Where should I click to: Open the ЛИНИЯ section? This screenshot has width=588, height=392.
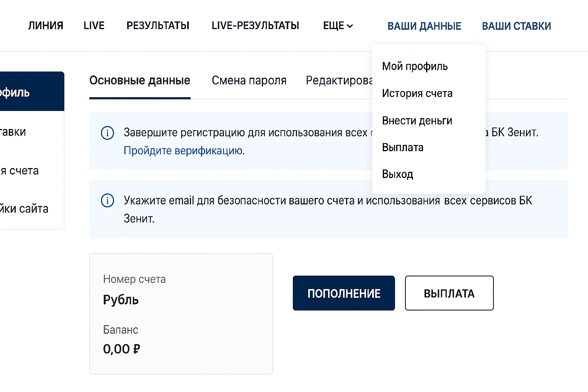[46, 25]
